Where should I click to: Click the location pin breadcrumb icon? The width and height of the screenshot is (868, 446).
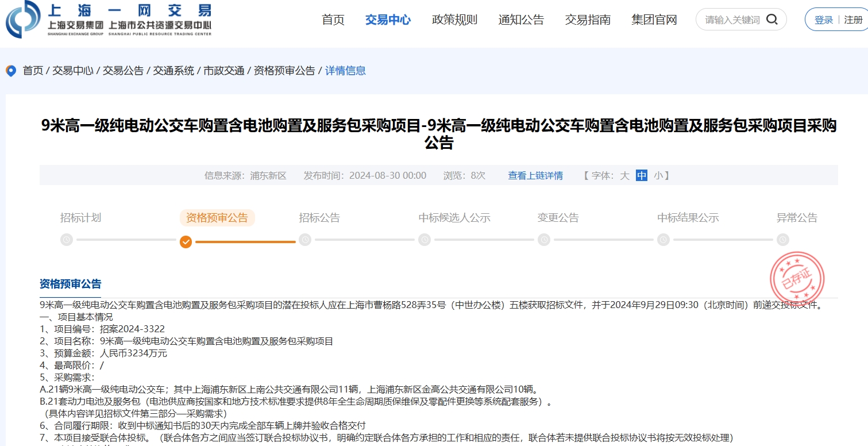coord(11,71)
